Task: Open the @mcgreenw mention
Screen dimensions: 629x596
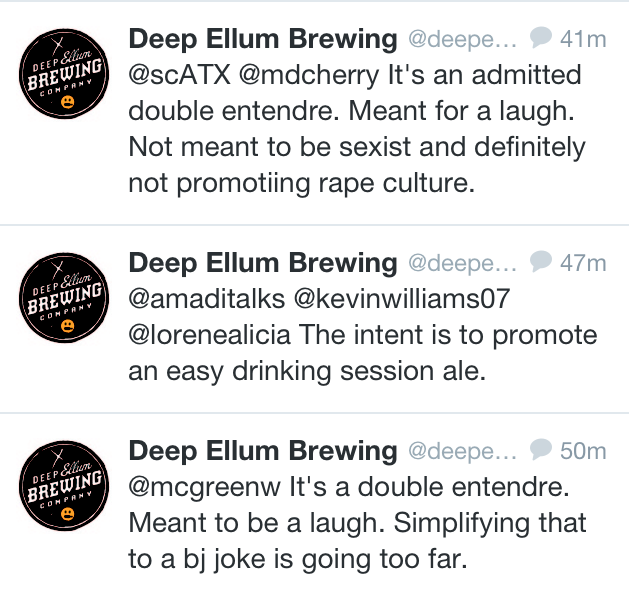Action: pyautogui.click(x=205, y=488)
